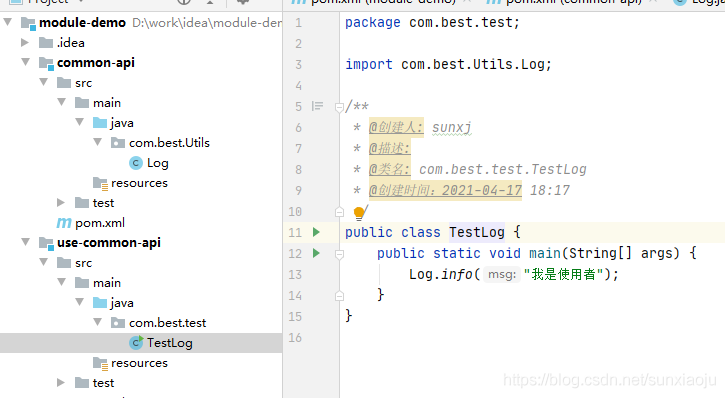Collapse the com.best.test package
Screen dimensions: 725x398
[x=98, y=322]
